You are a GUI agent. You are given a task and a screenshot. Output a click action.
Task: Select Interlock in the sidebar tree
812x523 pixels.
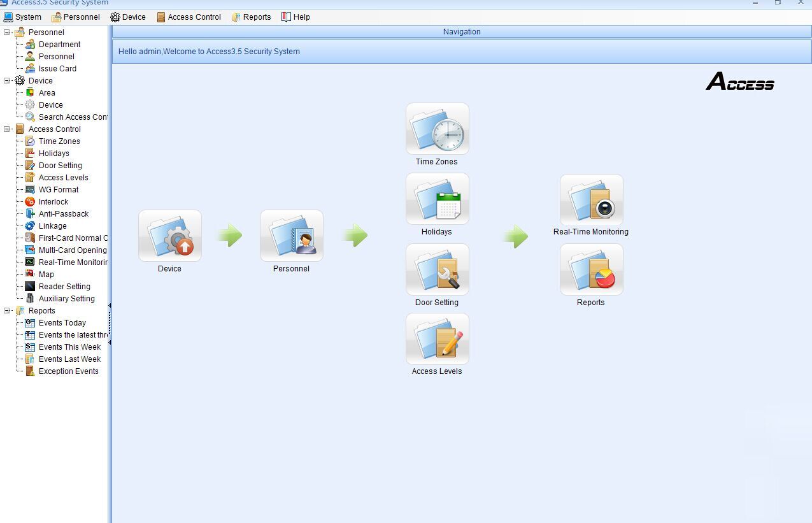53,202
